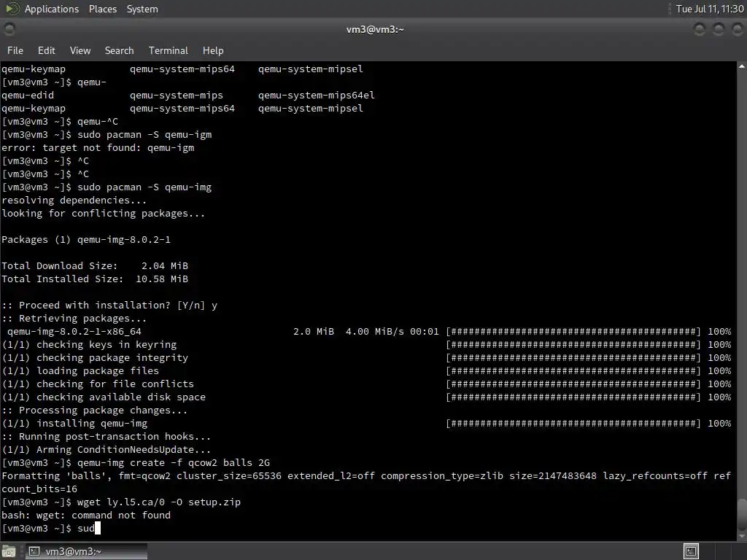
Task: Click the 'looking for conflicting packages...' line
Action: (x=104, y=214)
